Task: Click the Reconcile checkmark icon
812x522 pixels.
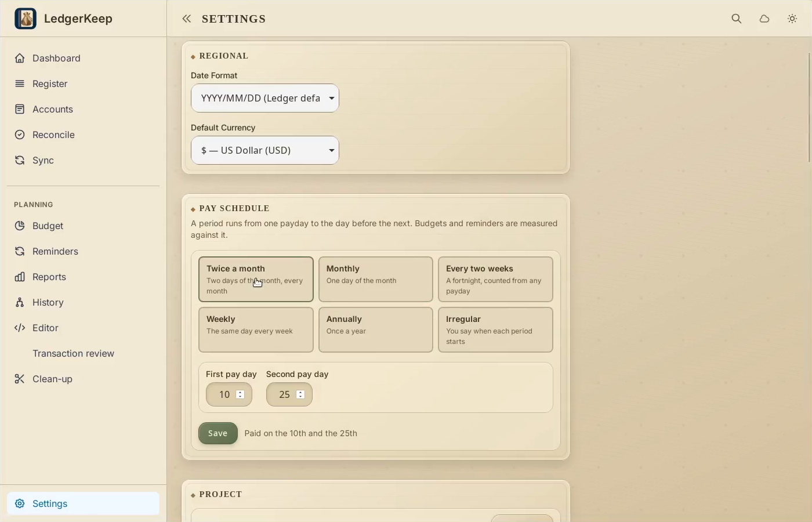Action: 20,135
